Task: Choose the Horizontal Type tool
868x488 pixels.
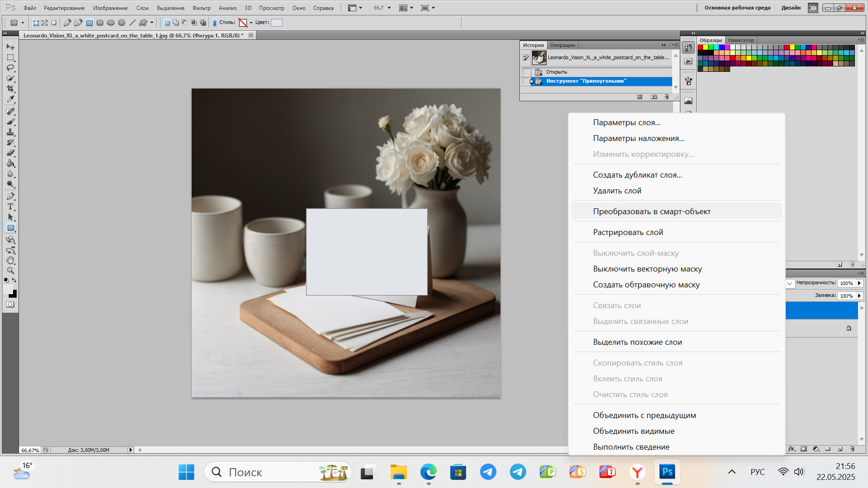Action: [x=10, y=206]
